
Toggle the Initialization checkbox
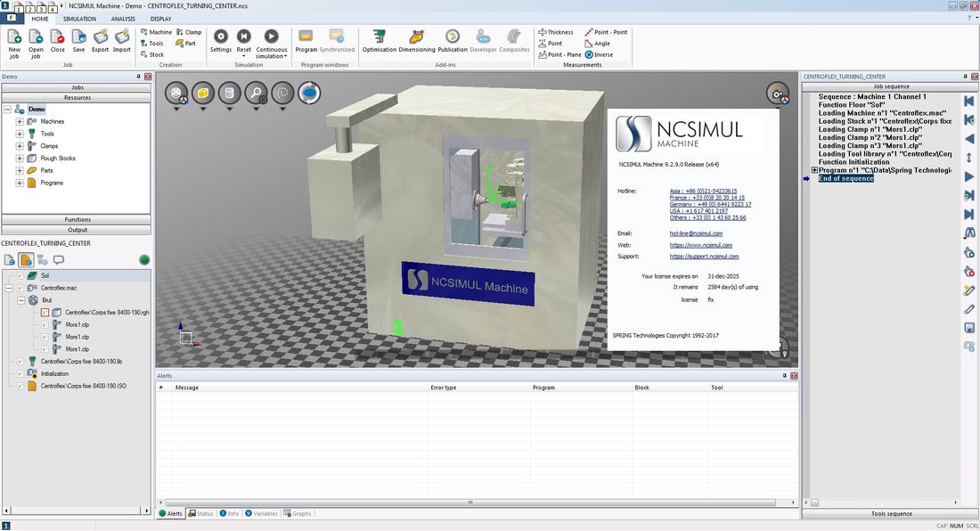20,373
